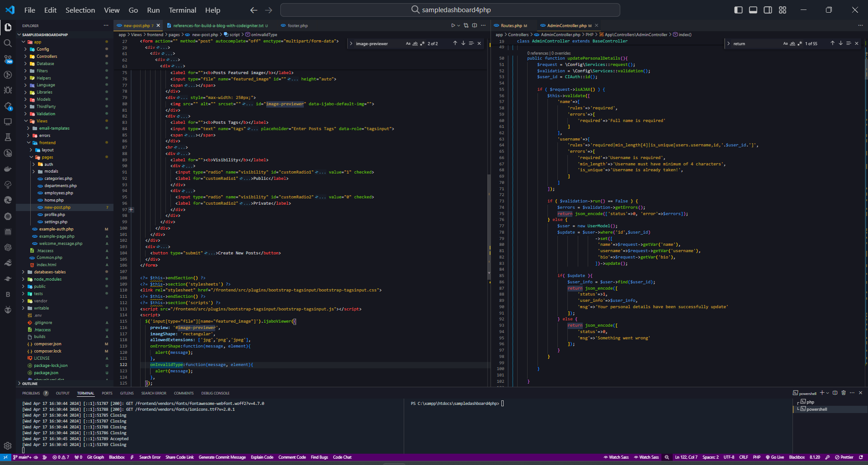Screen dimensions: 868x465
Task: Toggle Match Whole Word in the return find box
Action: 793,43
